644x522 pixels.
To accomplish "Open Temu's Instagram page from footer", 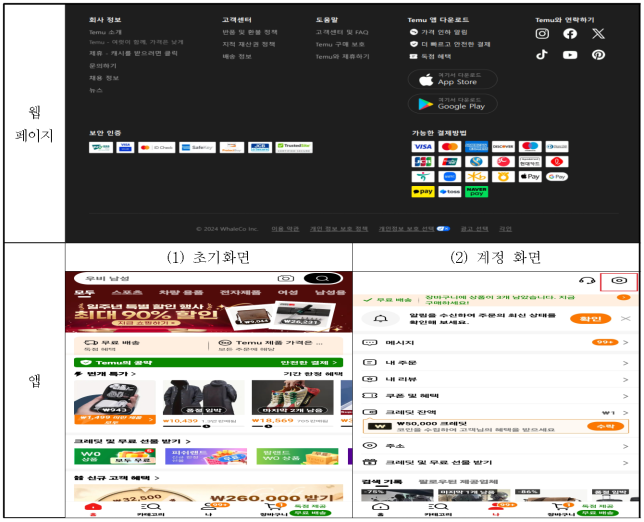I will [542, 34].
